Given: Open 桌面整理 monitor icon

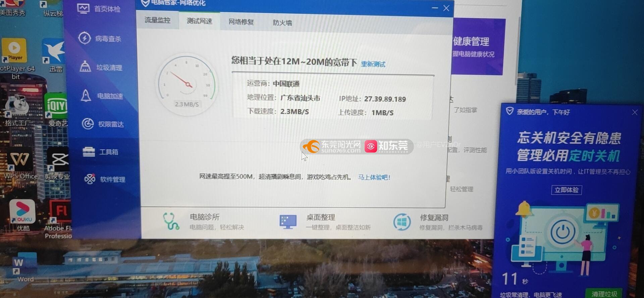Looking at the screenshot, I should click(x=288, y=222).
